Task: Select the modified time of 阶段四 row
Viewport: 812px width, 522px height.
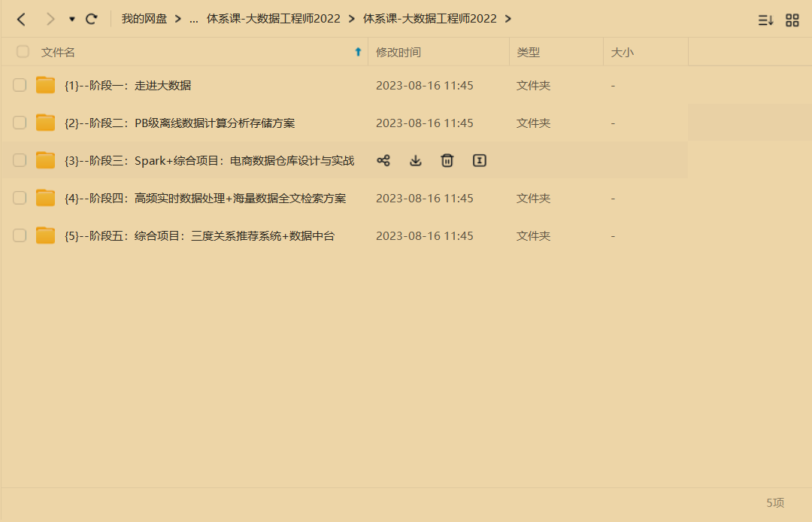Action: (425, 199)
